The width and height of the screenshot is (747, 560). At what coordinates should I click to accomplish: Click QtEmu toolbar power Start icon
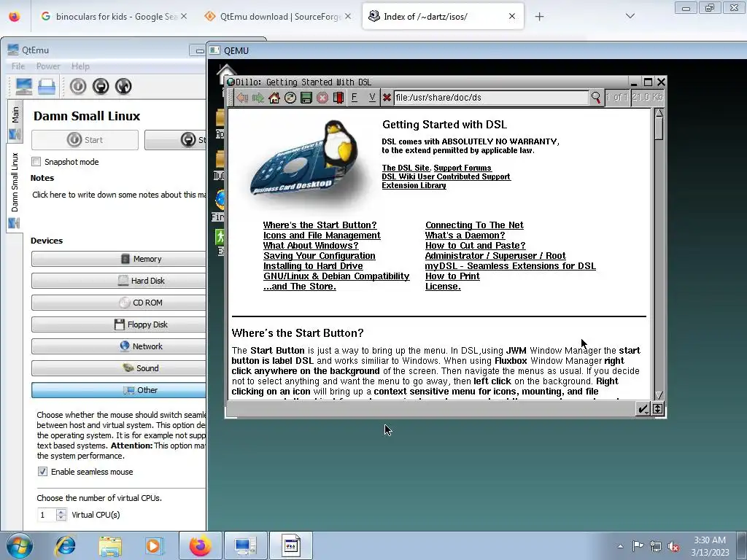(x=78, y=86)
